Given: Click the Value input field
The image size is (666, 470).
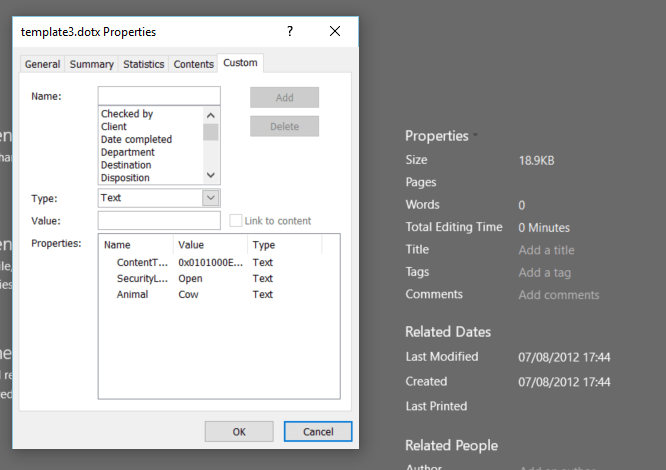Looking at the screenshot, I should click(159, 221).
